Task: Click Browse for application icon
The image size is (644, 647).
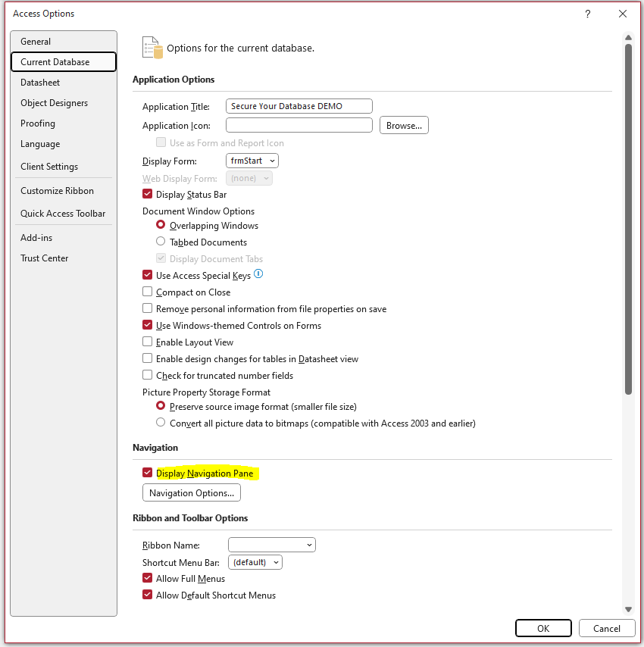Action: click(404, 126)
